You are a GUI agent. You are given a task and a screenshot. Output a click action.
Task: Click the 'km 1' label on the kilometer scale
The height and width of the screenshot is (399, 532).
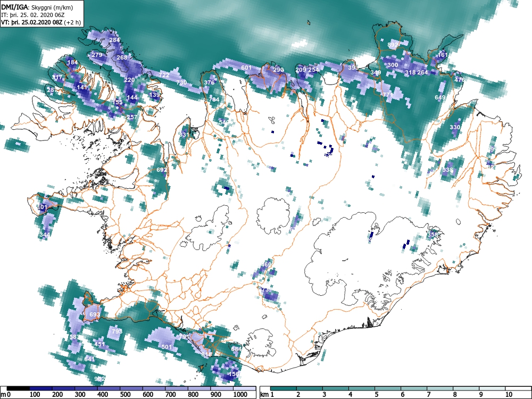pos(268,395)
